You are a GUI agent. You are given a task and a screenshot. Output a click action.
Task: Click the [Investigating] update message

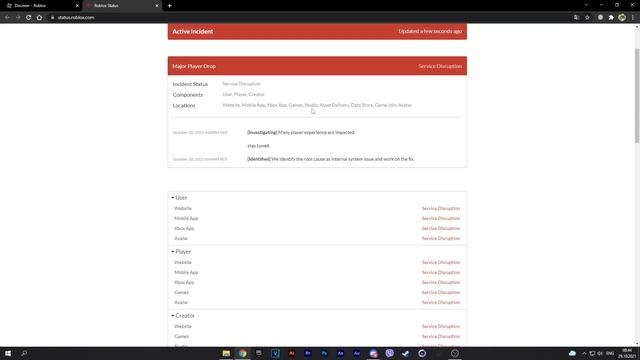tap(301, 133)
